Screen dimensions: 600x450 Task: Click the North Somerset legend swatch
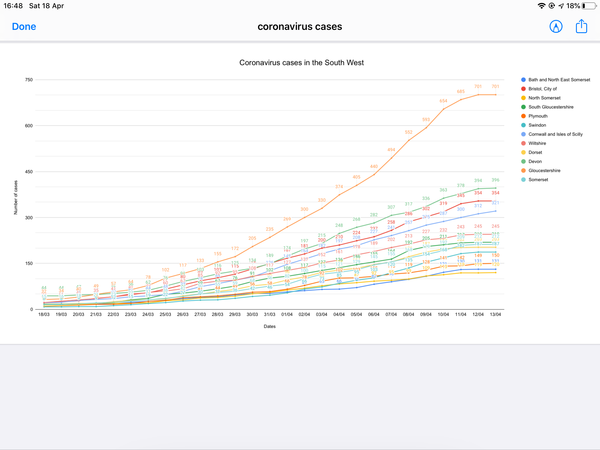[x=523, y=98]
